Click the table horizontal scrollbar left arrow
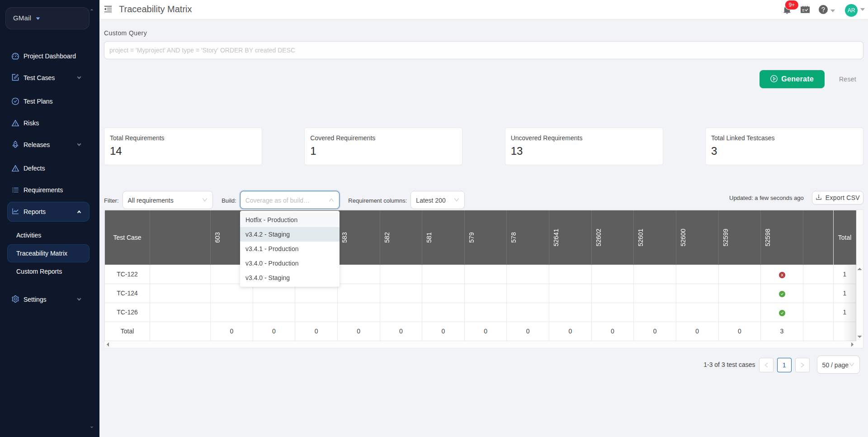Screen dimensions: 868x437 (108, 345)
